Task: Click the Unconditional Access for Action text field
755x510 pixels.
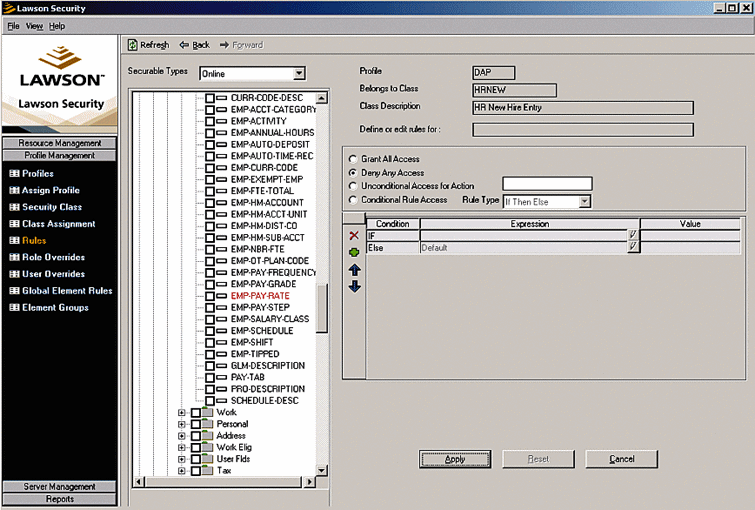Action: coord(547,184)
